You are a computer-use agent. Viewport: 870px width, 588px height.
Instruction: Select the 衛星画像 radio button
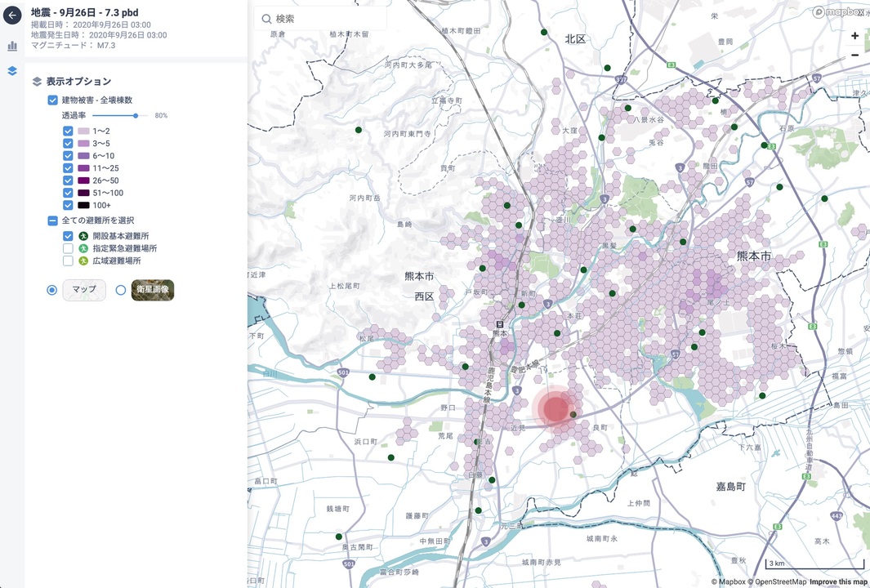pyautogui.click(x=121, y=290)
